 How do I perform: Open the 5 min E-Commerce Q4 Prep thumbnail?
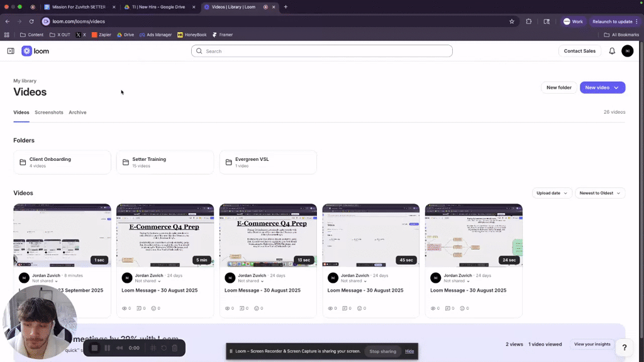[x=165, y=236]
